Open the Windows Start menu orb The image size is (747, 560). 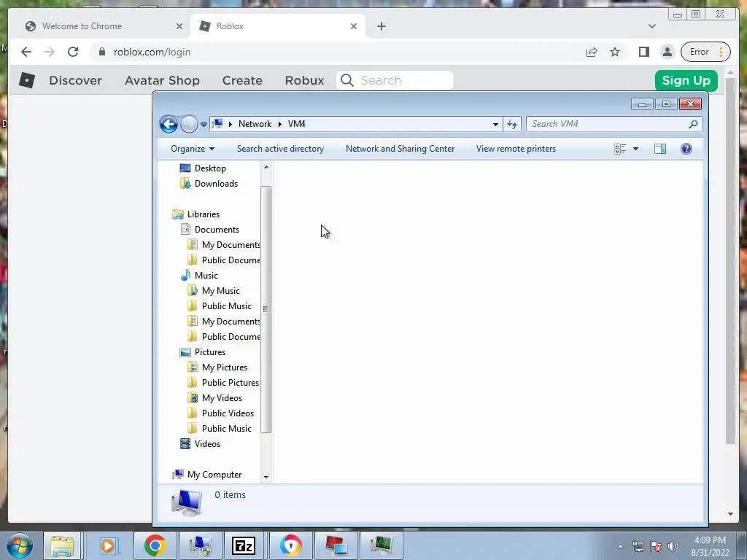click(x=20, y=545)
